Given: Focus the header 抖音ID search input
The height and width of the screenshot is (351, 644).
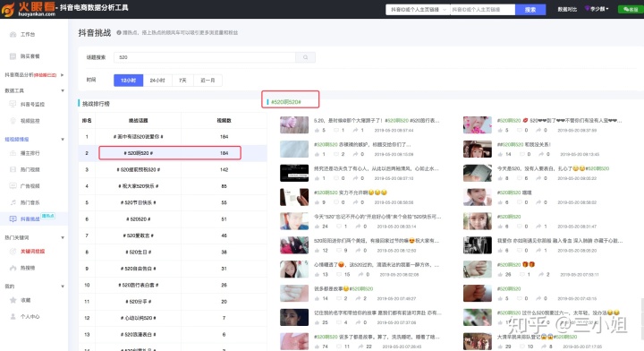Looking at the screenshot, I should pos(483,10).
